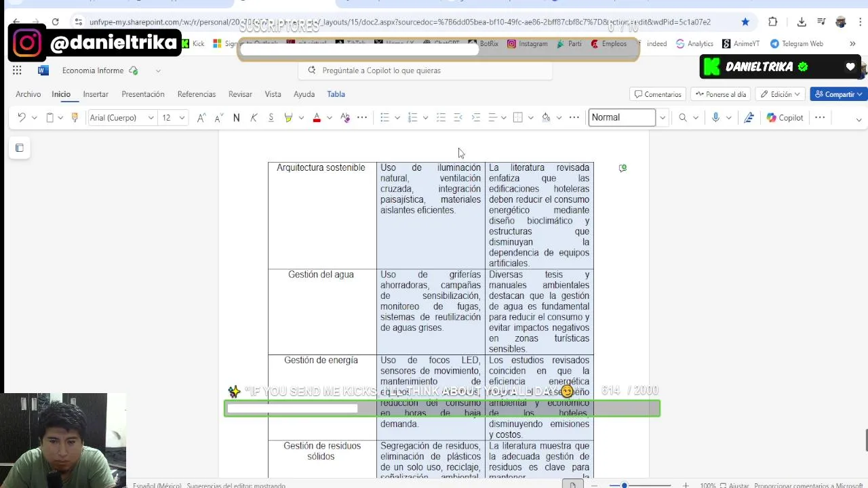This screenshot has width=868, height=488.
Task: Reload the browser page
Action: tap(55, 22)
